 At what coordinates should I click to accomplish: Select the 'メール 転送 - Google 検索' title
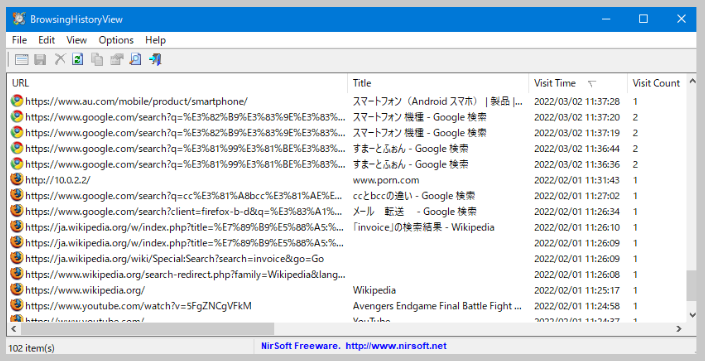point(415,212)
